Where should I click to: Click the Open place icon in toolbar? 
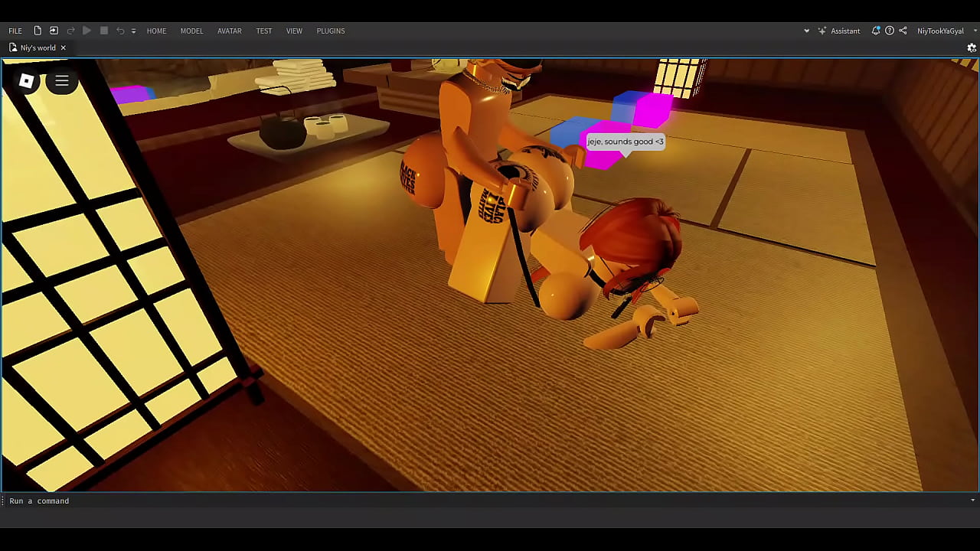tap(54, 31)
